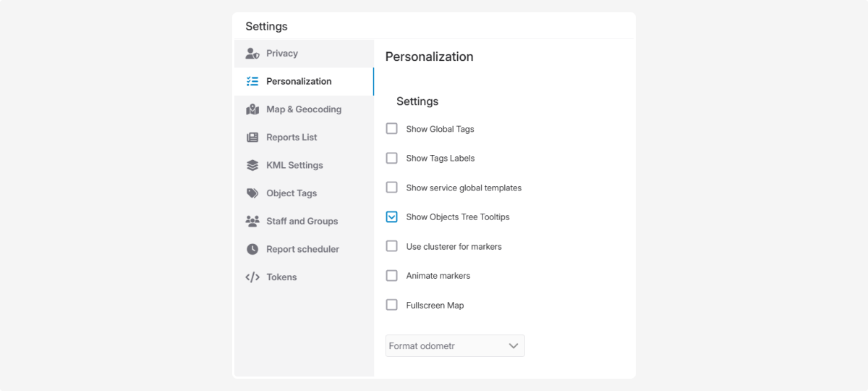Check the Show Tags Labels box
Viewport: 868px width, 391px height.
(x=392, y=158)
